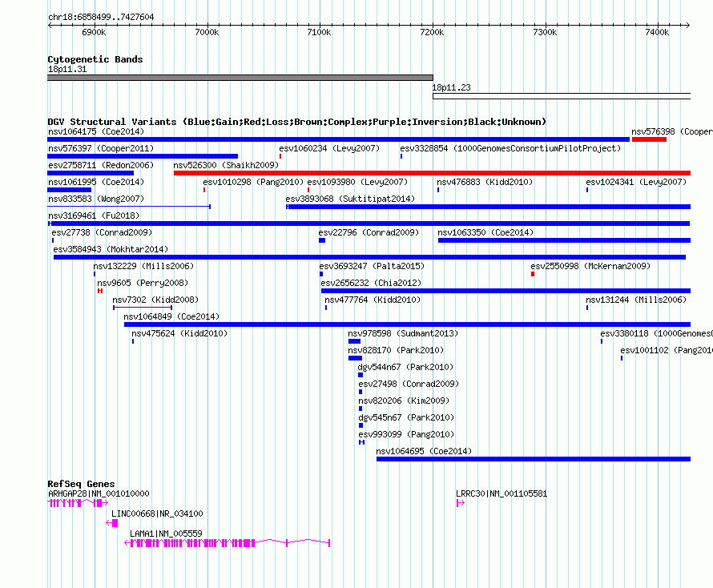Select esv22796 (Conrad2009) label
This screenshot has height=588, width=713.
pyautogui.click(x=369, y=232)
